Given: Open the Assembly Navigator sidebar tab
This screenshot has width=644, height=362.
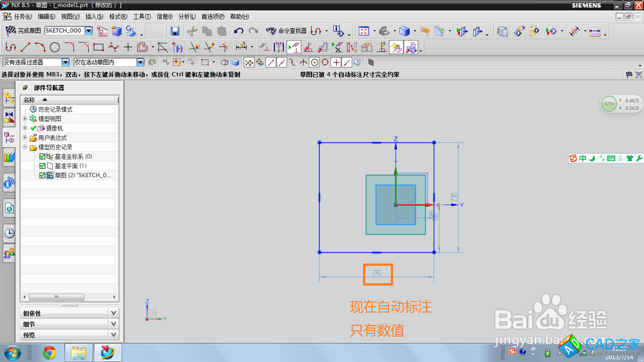Looking at the screenshot, I should 9,98.
